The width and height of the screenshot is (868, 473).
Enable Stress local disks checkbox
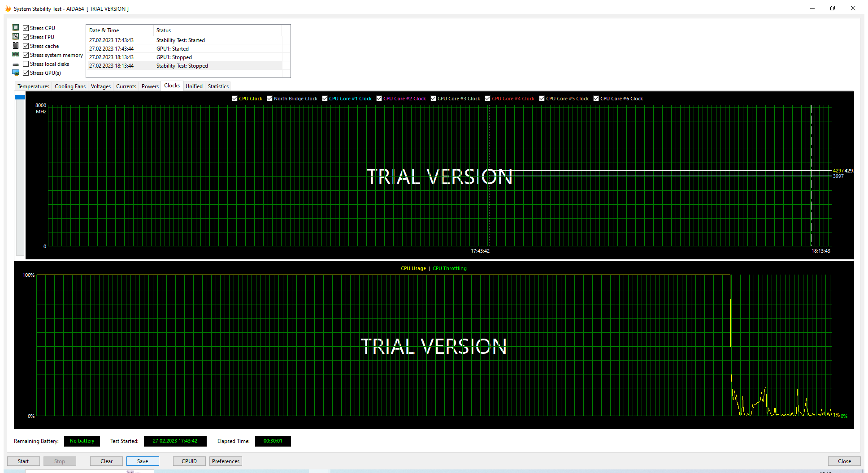pos(26,64)
